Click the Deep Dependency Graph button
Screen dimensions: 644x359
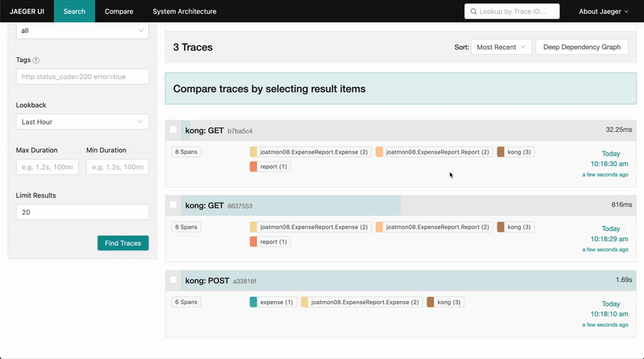581,47
